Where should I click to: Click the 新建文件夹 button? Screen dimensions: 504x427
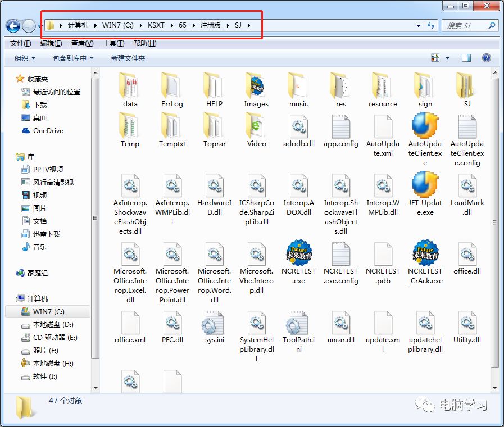click(x=128, y=58)
